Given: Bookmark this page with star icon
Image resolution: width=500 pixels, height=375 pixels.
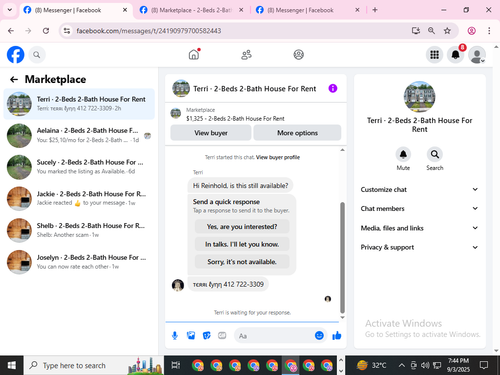Looking at the screenshot, I should click(447, 31).
